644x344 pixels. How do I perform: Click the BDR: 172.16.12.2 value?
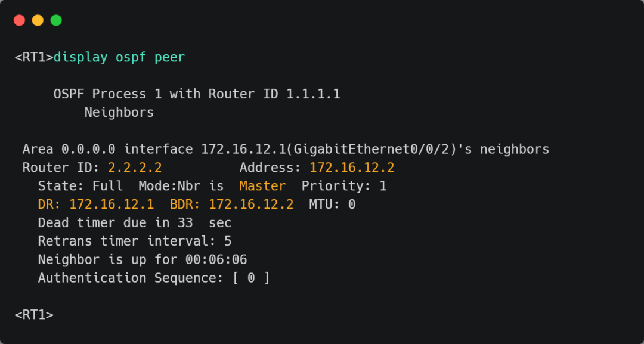[231, 204]
